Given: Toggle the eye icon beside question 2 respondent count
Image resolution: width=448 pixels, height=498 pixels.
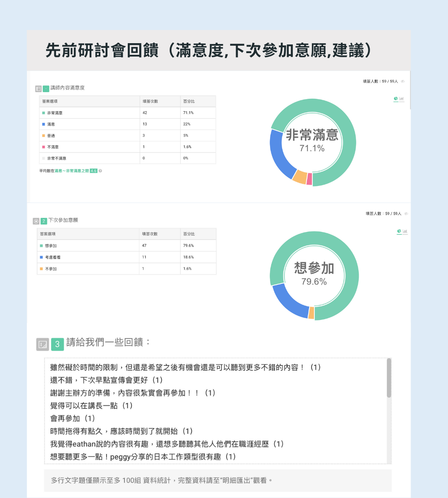Looking at the screenshot, I should pos(406,214).
